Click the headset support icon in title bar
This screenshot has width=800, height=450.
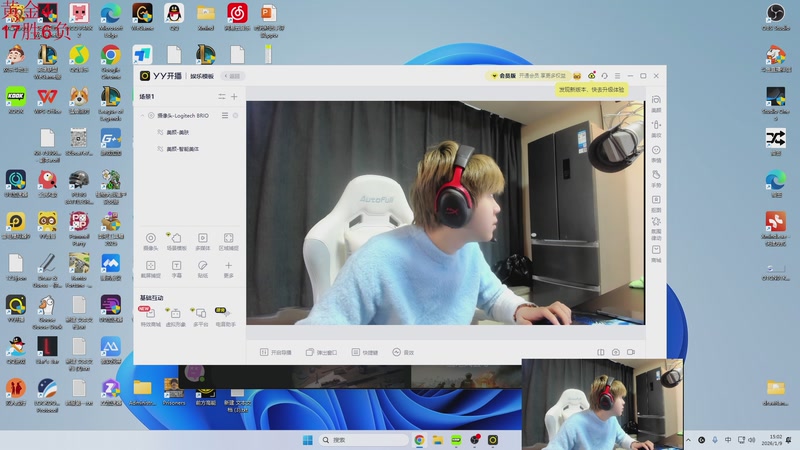[x=605, y=76]
